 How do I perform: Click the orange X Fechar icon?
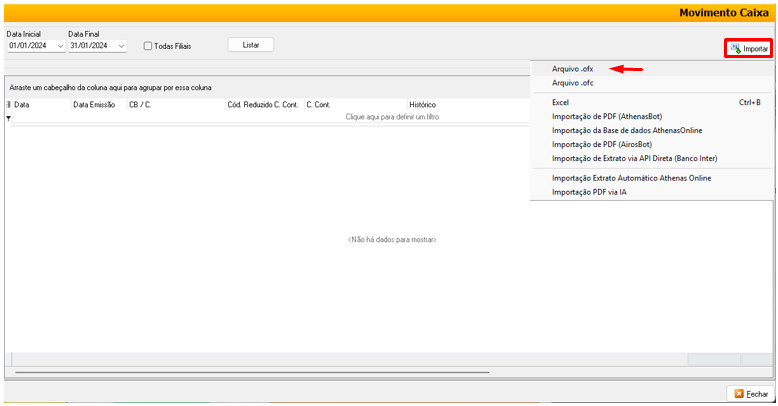click(x=739, y=394)
